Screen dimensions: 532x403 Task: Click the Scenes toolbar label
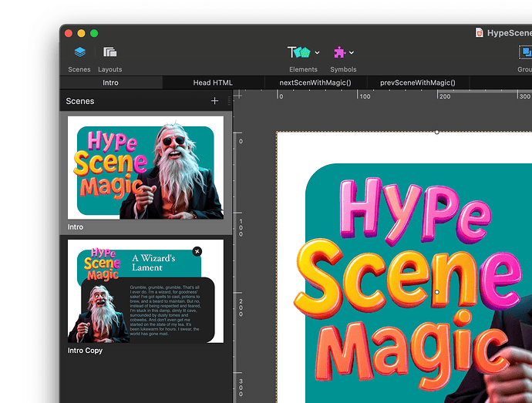[x=79, y=69]
